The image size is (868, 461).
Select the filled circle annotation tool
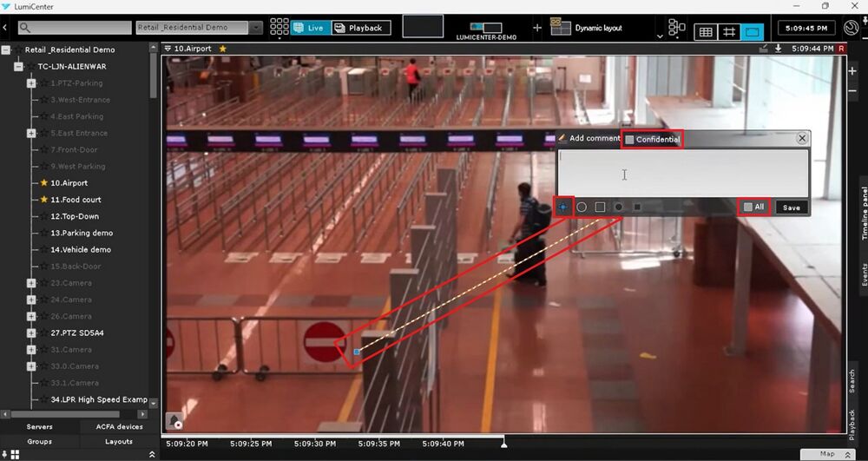pos(619,207)
